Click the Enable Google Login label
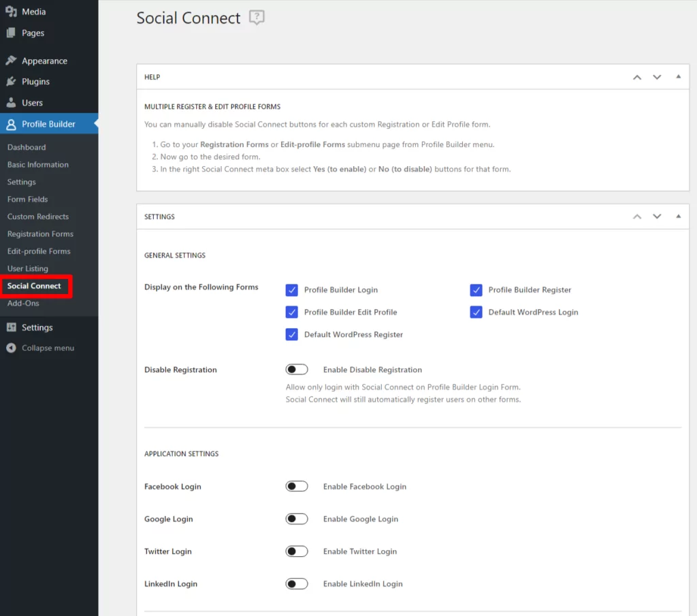 pos(361,519)
